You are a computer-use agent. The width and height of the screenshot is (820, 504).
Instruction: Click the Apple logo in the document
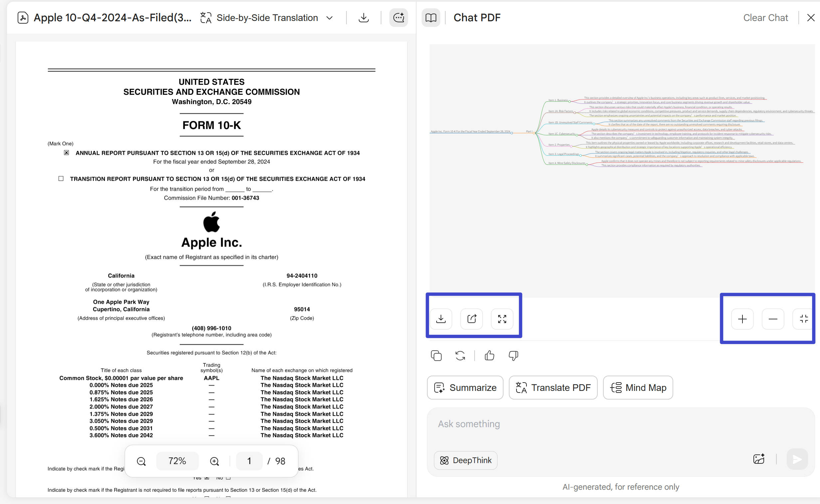[x=211, y=222]
